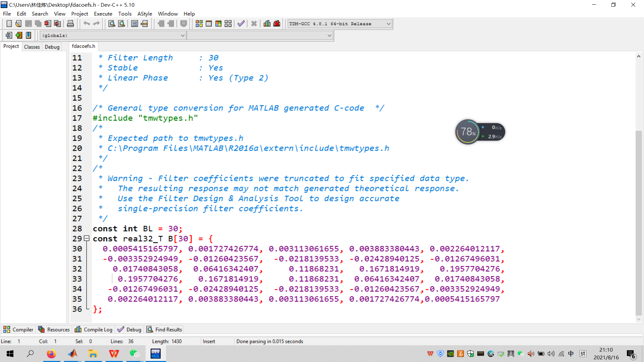Click the Firefox taskbar icon

(x=51, y=354)
